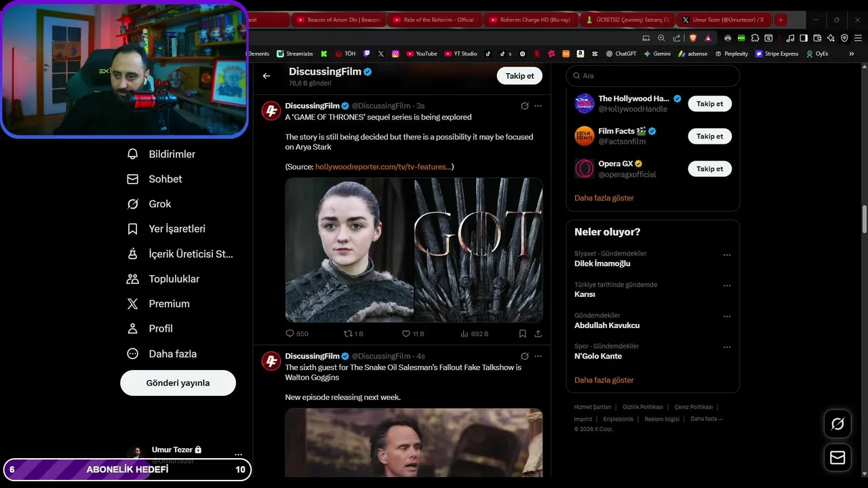
Task: Open Topluluklar communities
Action: tap(163, 279)
